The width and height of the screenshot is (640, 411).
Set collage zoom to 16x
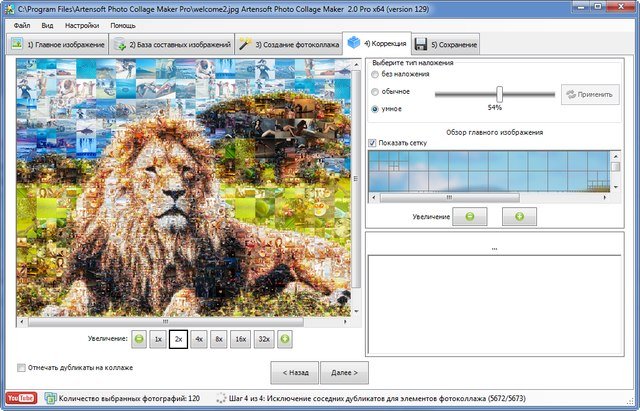click(x=241, y=339)
